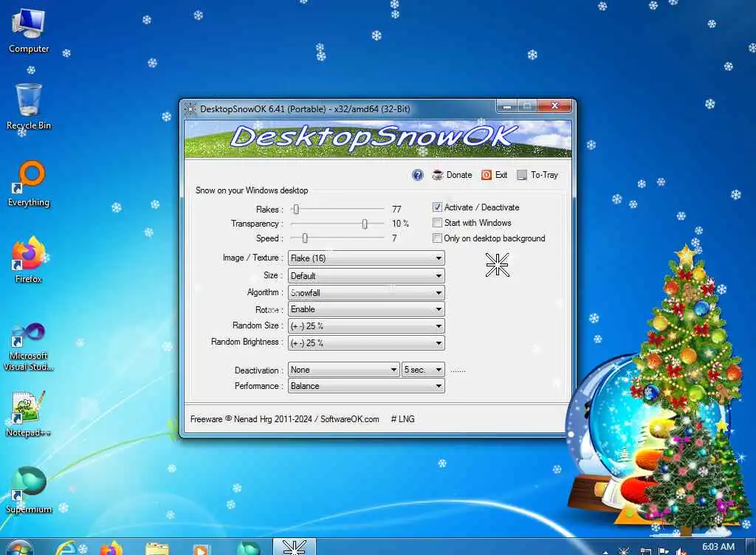
Task: Uncheck the Activate / Deactivate checkbox
Action: click(437, 207)
